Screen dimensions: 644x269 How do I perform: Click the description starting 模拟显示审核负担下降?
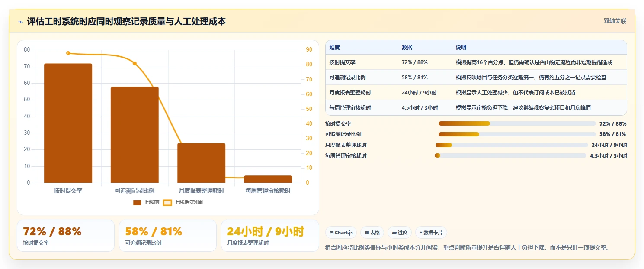(x=523, y=108)
